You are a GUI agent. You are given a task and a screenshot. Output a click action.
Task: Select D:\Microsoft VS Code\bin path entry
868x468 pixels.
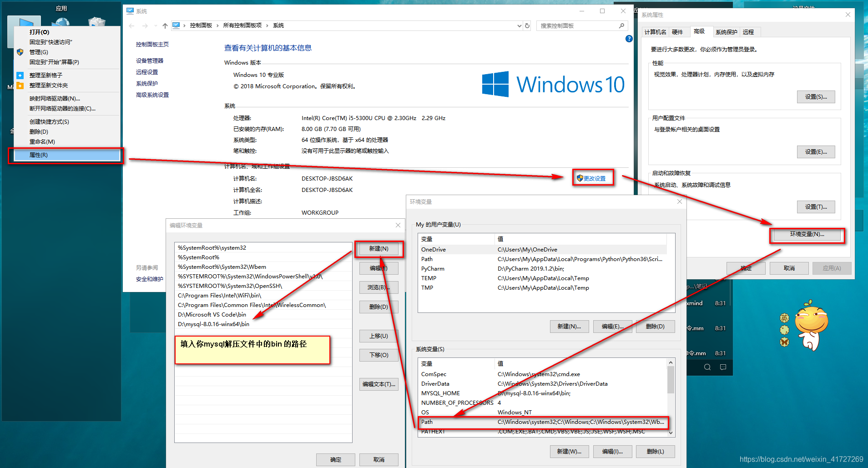(263, 315)
